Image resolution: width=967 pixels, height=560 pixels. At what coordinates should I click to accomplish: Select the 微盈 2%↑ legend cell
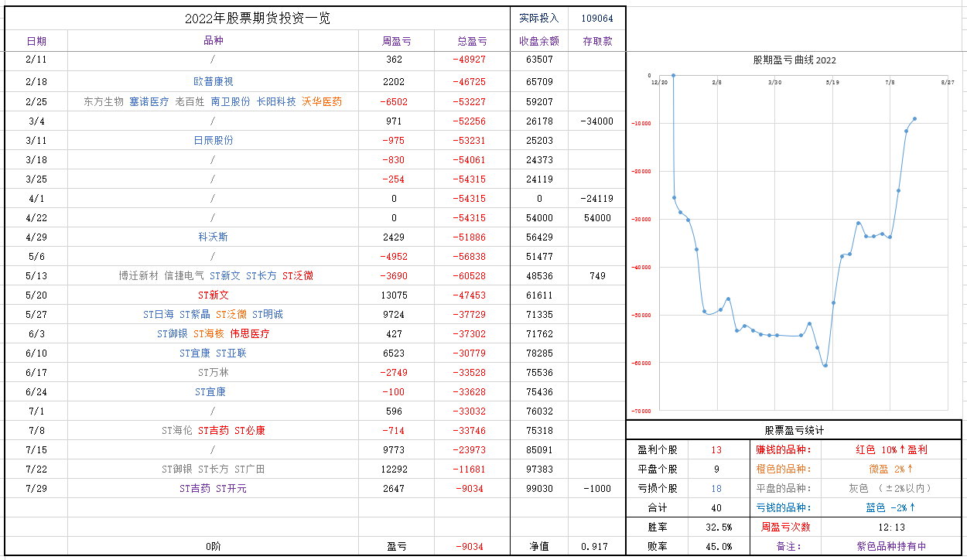pos(891,469)
